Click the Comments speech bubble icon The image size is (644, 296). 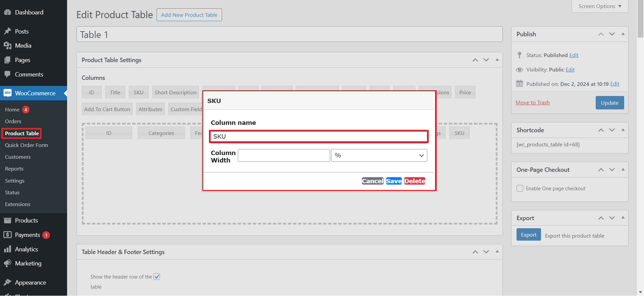coord(7,75)
